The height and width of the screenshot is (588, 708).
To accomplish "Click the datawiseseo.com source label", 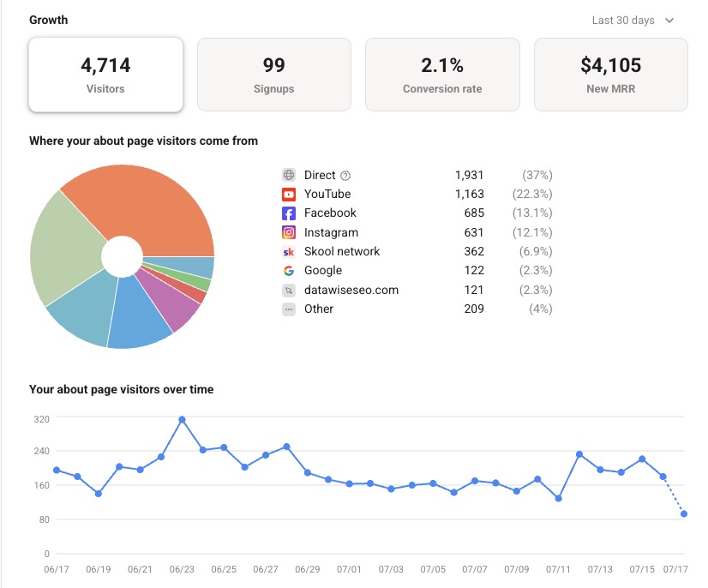I will point(351,290).
